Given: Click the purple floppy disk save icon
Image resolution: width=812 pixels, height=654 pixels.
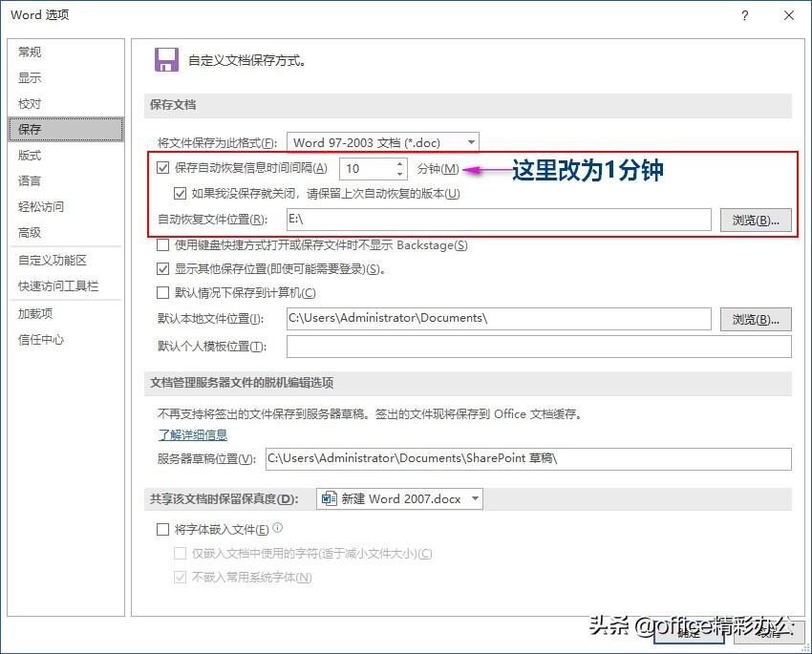Looking at the screenshot, I should [x=166, y=60].
